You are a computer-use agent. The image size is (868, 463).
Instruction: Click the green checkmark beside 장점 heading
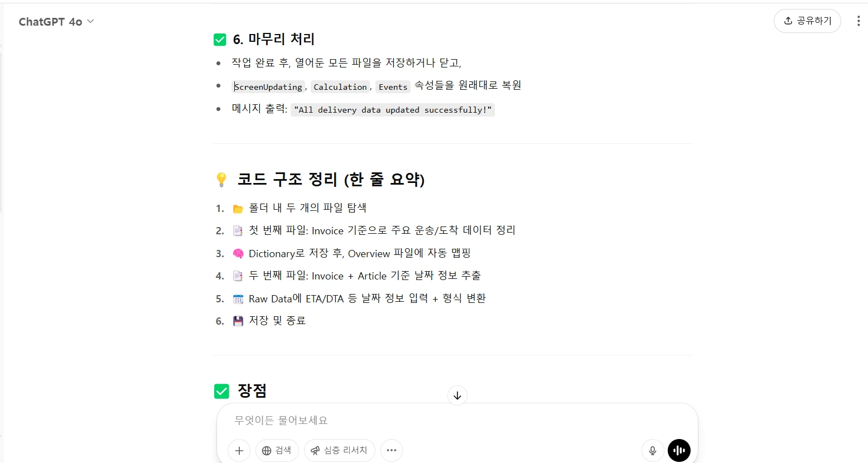tap(221, 391)
